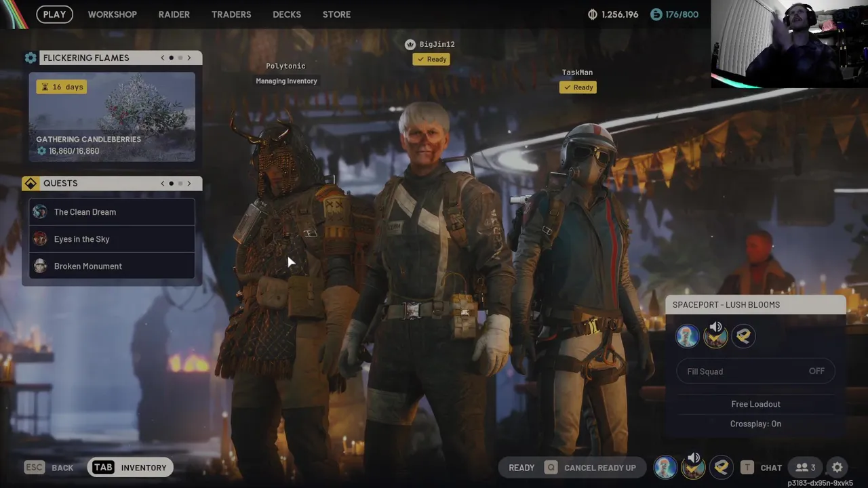The width and height of the screenshot is (868, 488).
Task: Click TaskMan's Ready badge
Action: 578,87
